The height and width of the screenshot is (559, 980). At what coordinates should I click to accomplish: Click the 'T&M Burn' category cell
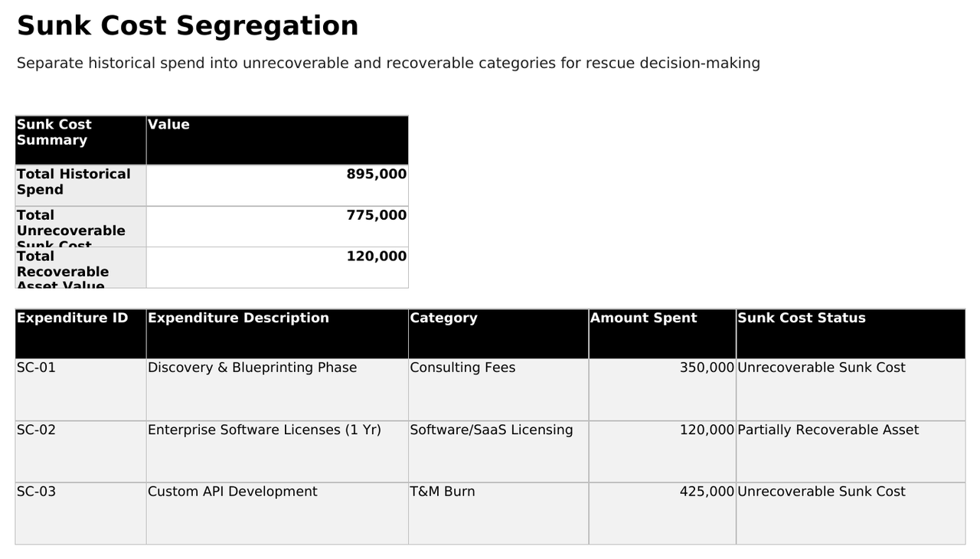click(498, 514)
